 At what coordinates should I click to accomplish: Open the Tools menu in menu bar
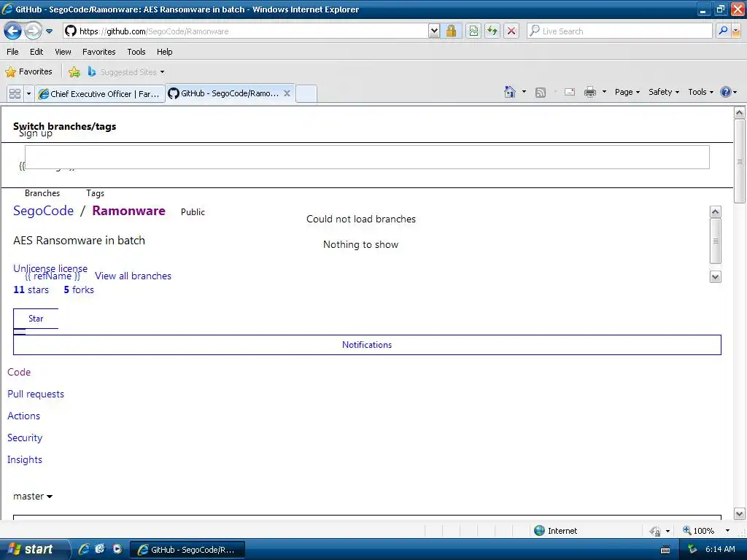(x=136, y=52)
